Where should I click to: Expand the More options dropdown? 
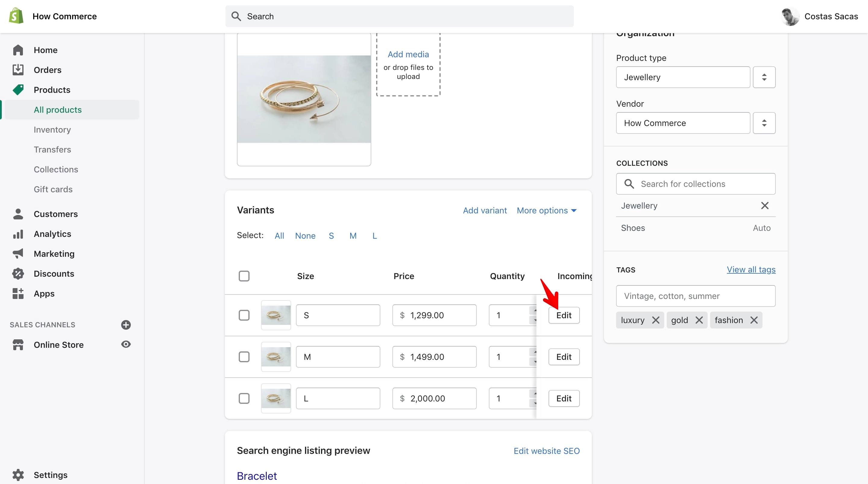tap(546, 210)
